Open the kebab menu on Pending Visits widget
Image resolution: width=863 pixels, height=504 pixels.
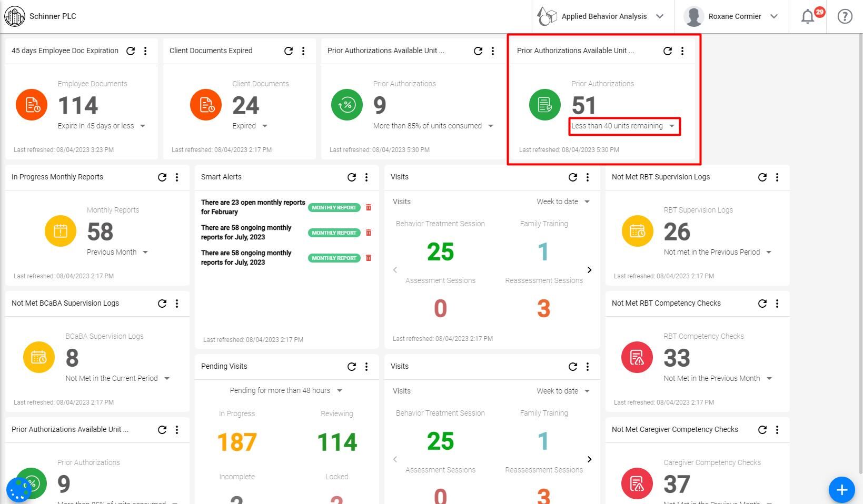pos(366,367)
